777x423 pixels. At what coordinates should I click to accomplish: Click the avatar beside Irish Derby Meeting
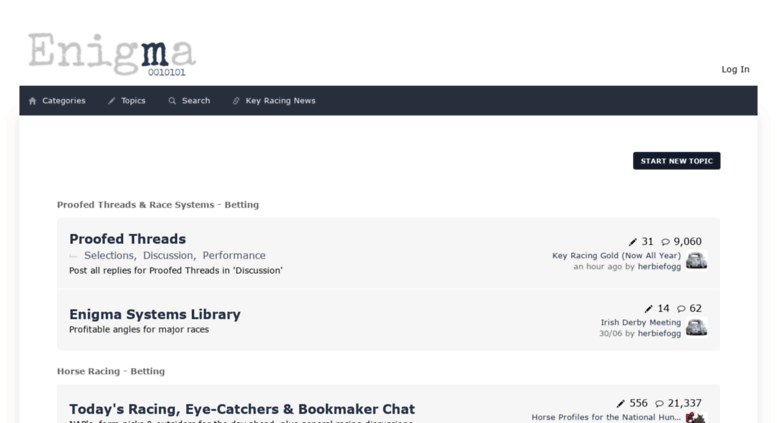click(x=696, y=327)
